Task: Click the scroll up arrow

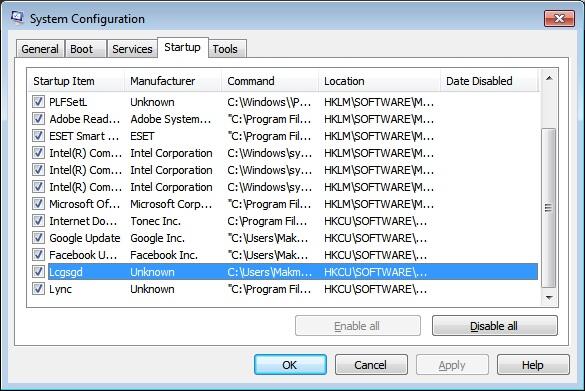Action: (x=549, y=78)
